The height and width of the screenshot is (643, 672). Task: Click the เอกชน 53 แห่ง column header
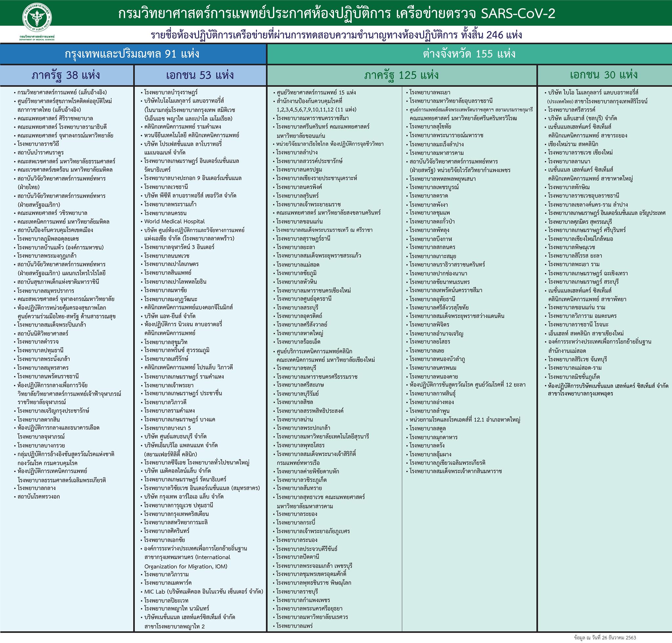200,75
